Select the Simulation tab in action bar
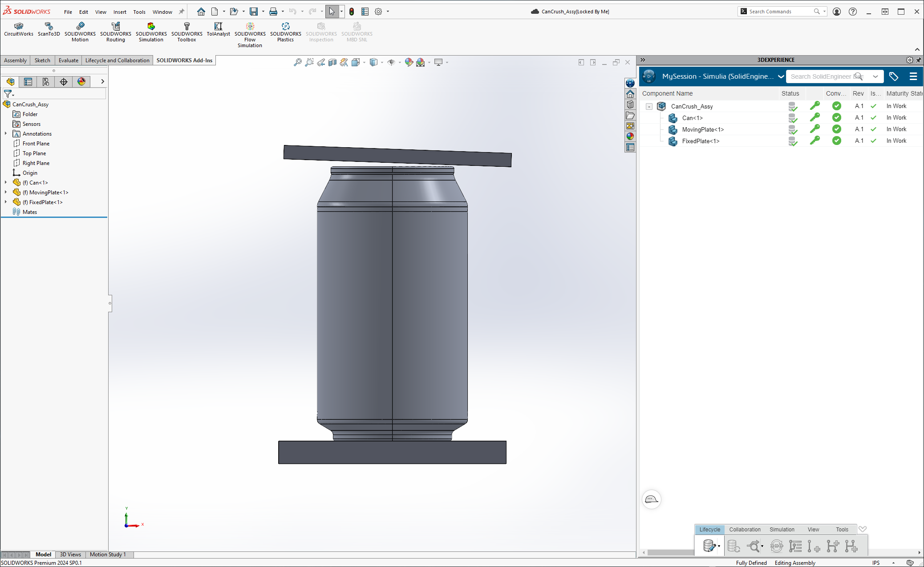The height and width of the screenshot is (567, 924). (782, 529)
